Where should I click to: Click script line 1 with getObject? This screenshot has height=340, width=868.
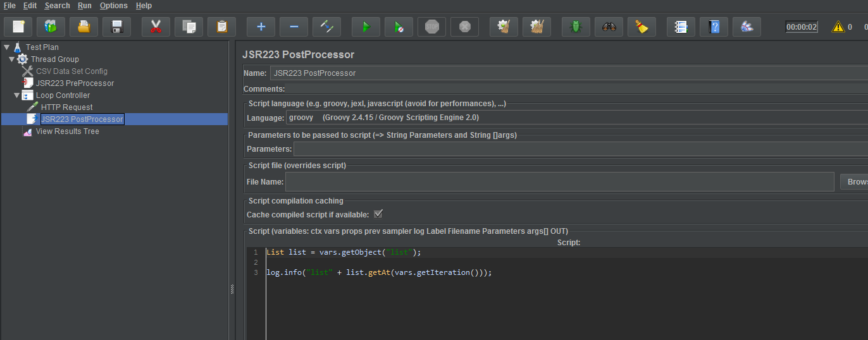tap(344, 252)
